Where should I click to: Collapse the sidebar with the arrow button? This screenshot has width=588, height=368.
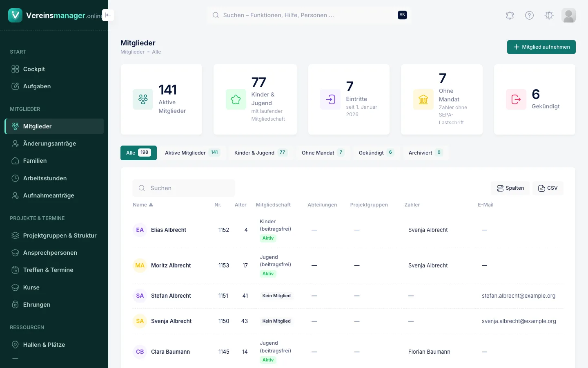pos(108,15)
